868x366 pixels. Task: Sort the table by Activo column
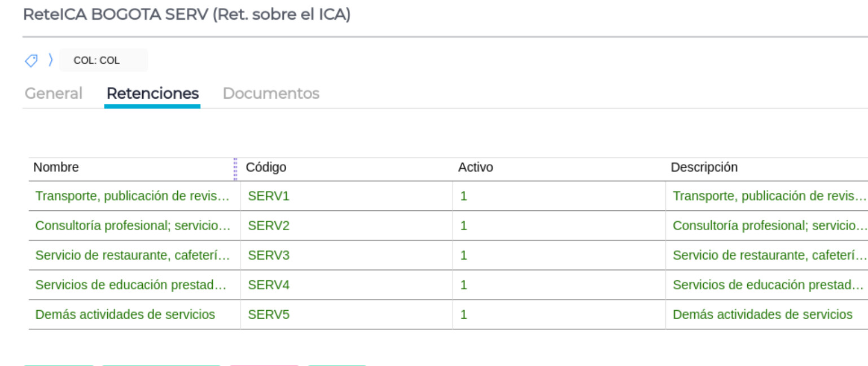click(475, 167)
